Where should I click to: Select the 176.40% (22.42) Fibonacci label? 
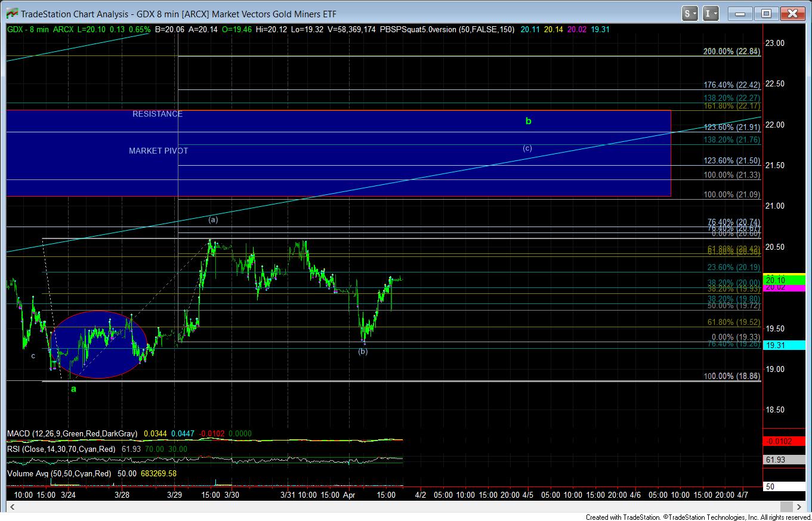pos(731,85)
